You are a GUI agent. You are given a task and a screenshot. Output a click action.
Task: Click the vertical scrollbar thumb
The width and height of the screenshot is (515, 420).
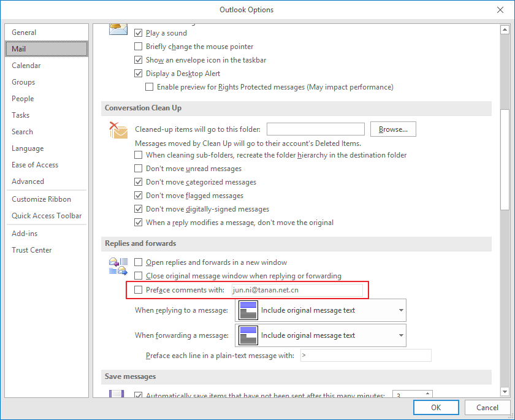click(505, 159)
